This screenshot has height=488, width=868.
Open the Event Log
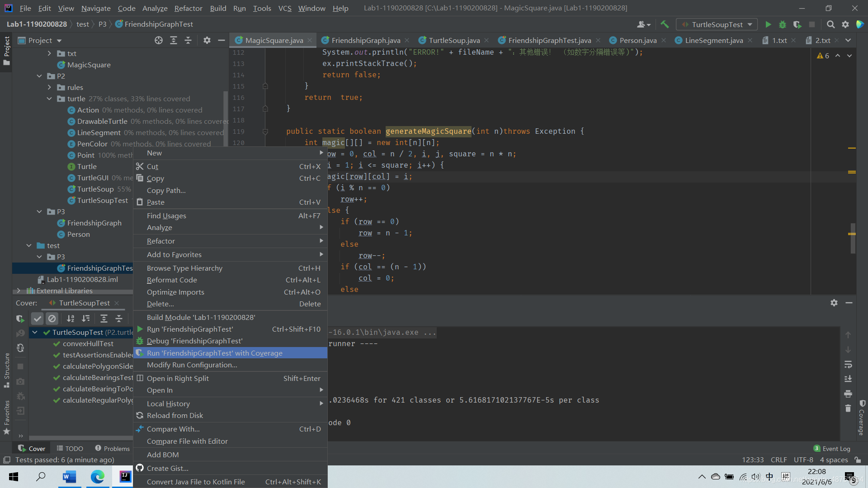coord(832,448)
